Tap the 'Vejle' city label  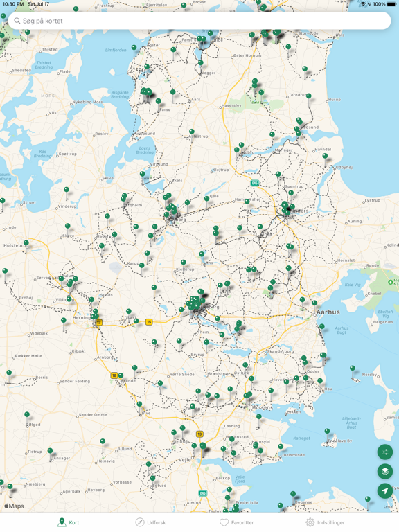click(184, 460)
